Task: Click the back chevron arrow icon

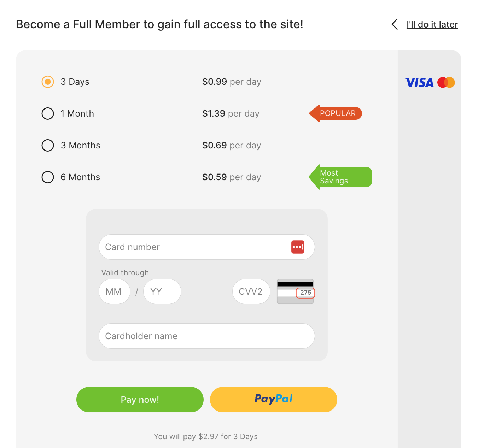Action: click(x=395, y=24)
